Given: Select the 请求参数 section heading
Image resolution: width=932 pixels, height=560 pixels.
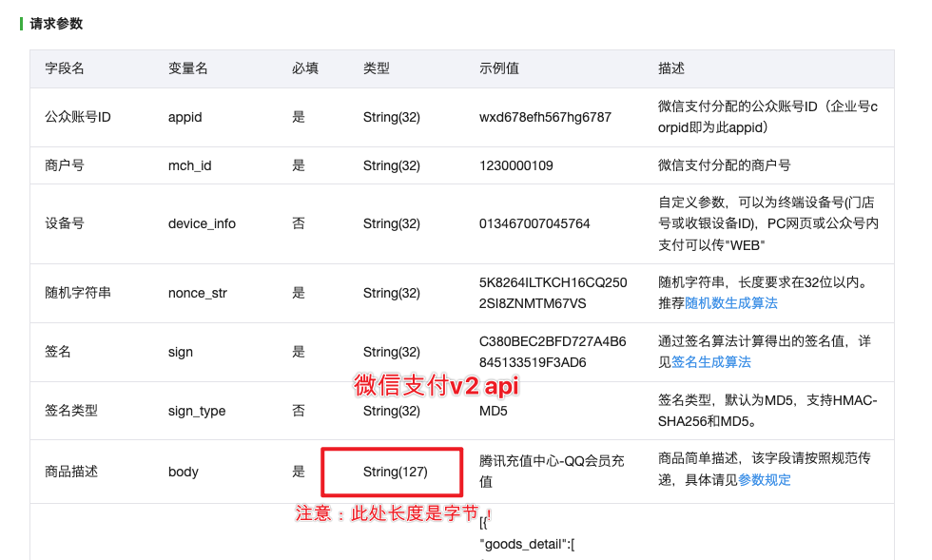Looking at the screenshot, I should click(x=56, y=24).
